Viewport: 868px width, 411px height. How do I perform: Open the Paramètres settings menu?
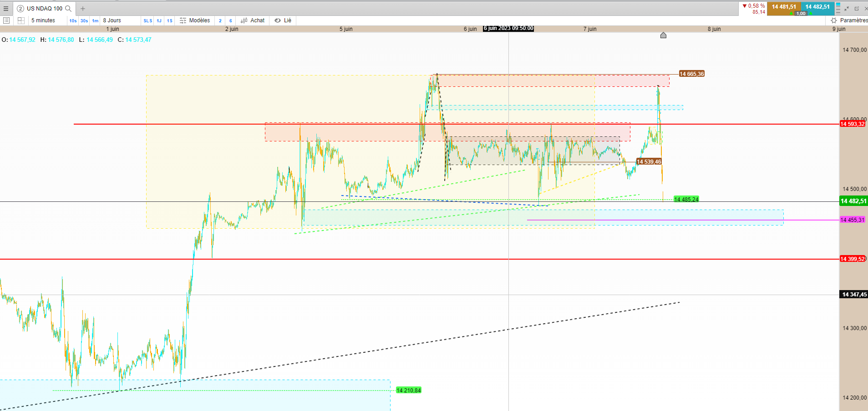tap(849, 20)
